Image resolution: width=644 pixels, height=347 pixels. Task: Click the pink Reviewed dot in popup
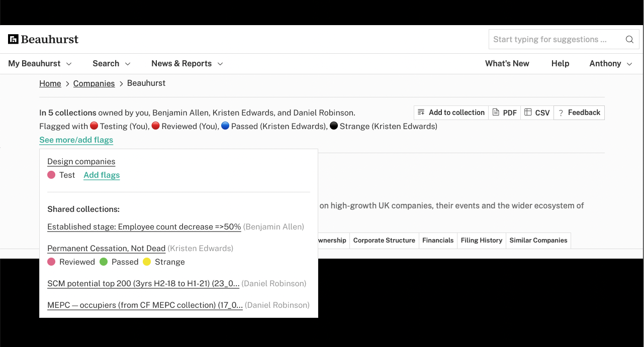(x=51, y=262)
